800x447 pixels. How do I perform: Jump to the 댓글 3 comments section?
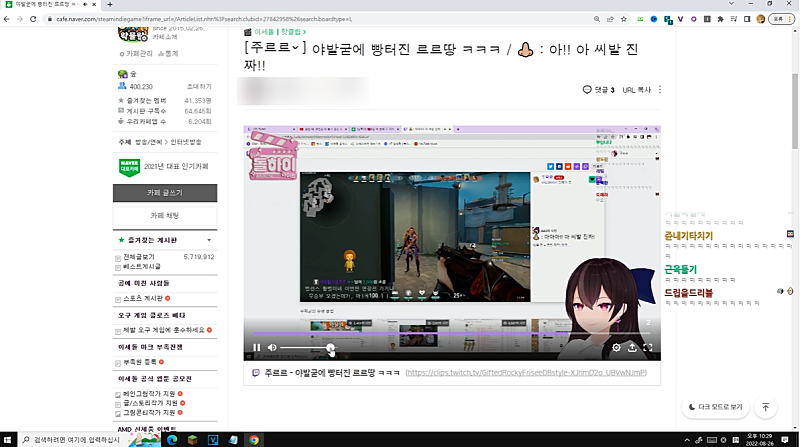[x=598, y=90]
